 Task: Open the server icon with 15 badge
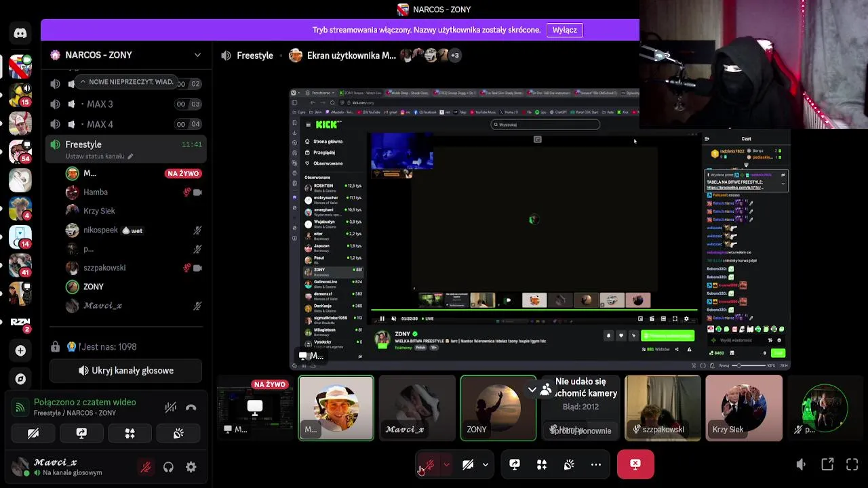click(x=20, y=95)
